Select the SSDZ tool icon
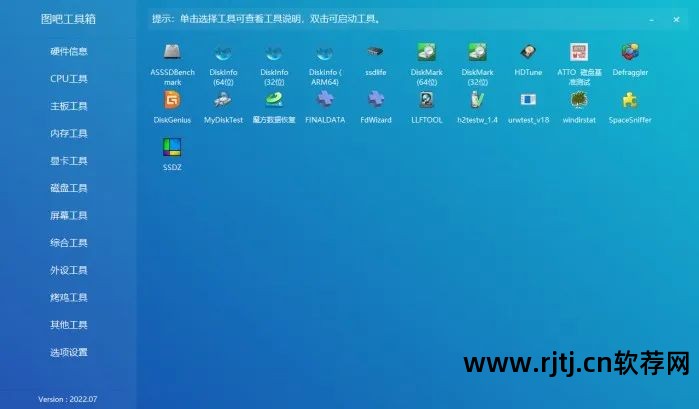699x409 pixels. 172,147
